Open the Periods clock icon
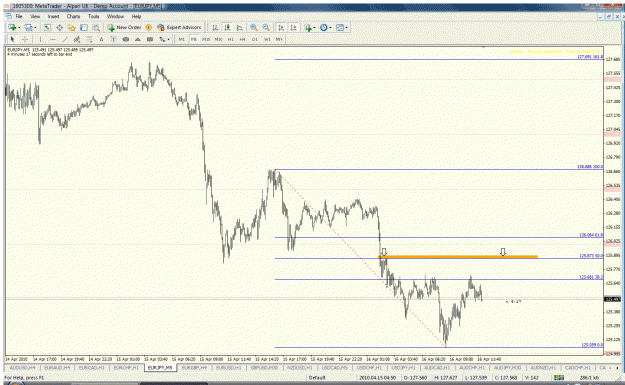 (x=324, y=28)
